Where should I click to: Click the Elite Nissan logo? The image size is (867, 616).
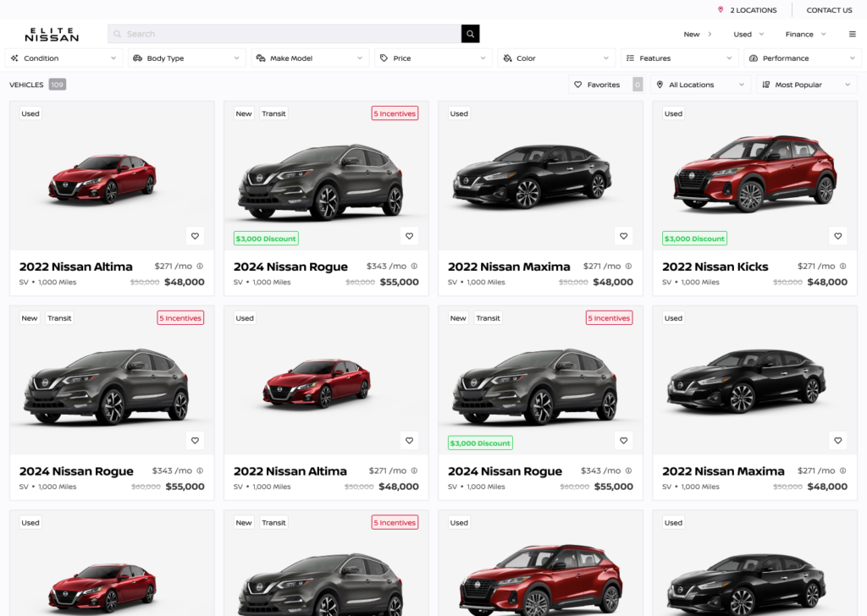click(x=52, y=34)
